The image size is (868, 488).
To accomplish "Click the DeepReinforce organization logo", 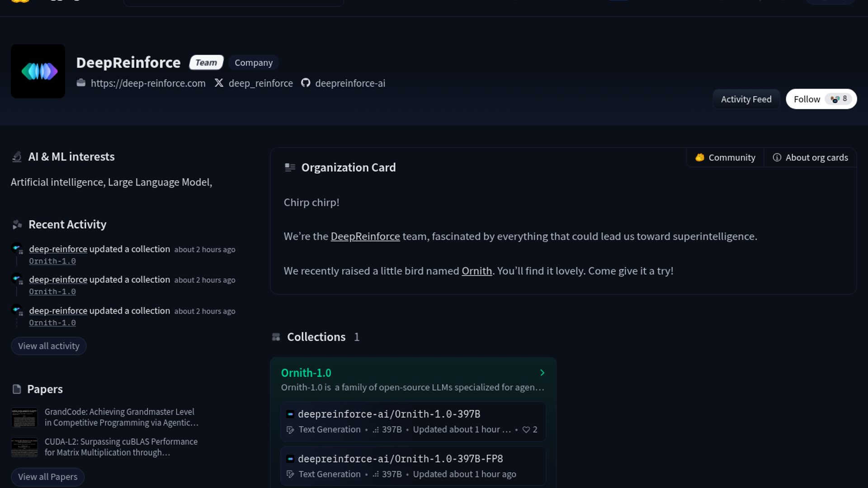I will point(38,71).
